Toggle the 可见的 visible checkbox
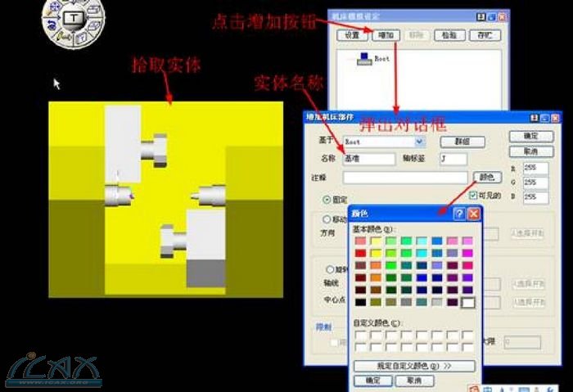The image size is (573, 392). click(x=473, y=196)
